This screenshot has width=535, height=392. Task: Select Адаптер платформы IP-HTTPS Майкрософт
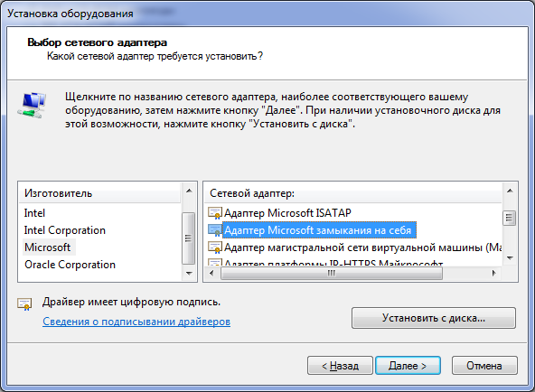333,263
